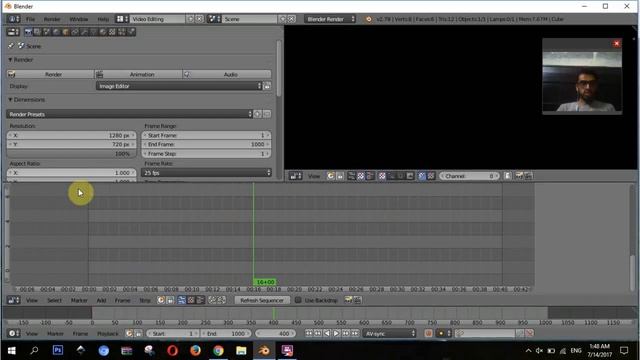Remove a render preset with minus button
Viewport: 640px width, 360px height.
(x=267, y=114)
